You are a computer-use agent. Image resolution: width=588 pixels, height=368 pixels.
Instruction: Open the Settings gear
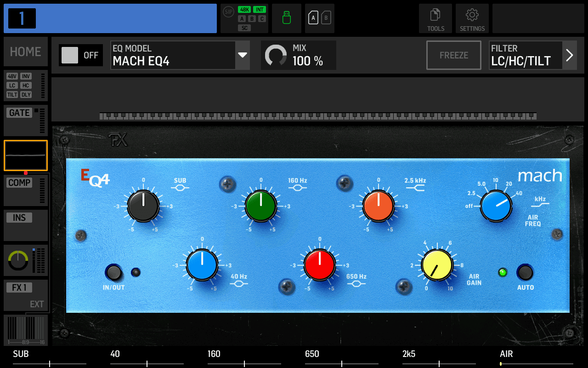tap(472, 18)
